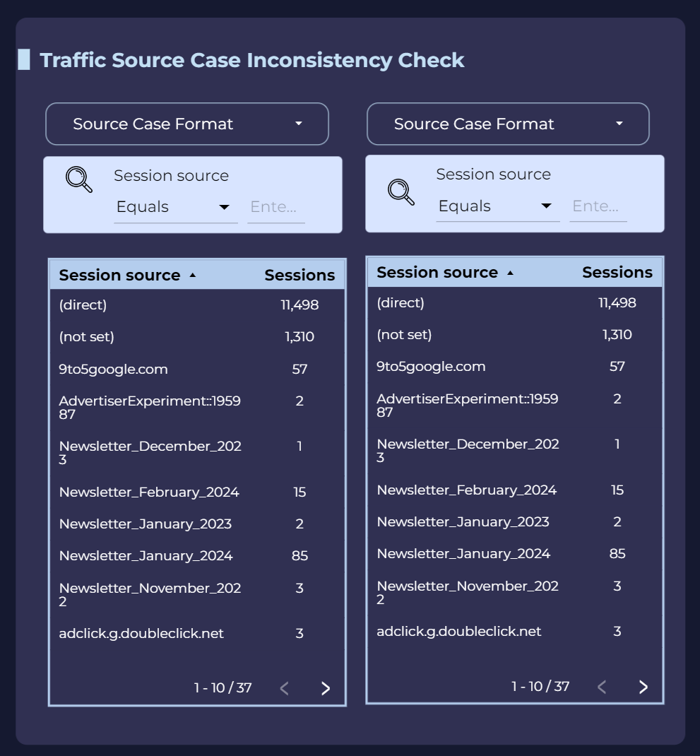Viewport: 700px width, 756px height.
Task: Click the previous page arrow in right table
Action: pyautogui.click(x=602, y=686)
